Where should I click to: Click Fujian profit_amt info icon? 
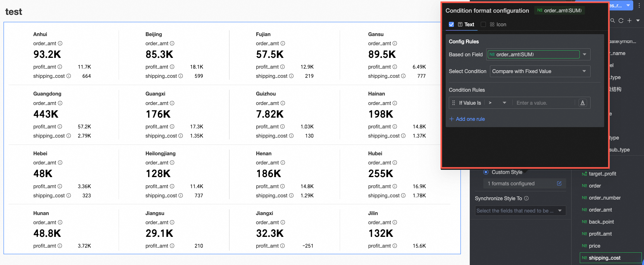point(282,67)
